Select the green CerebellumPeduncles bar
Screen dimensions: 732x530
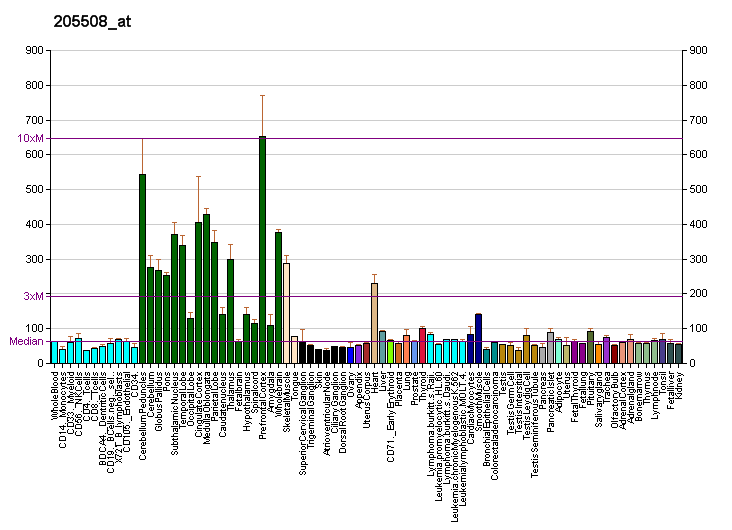tap(142, 269)
